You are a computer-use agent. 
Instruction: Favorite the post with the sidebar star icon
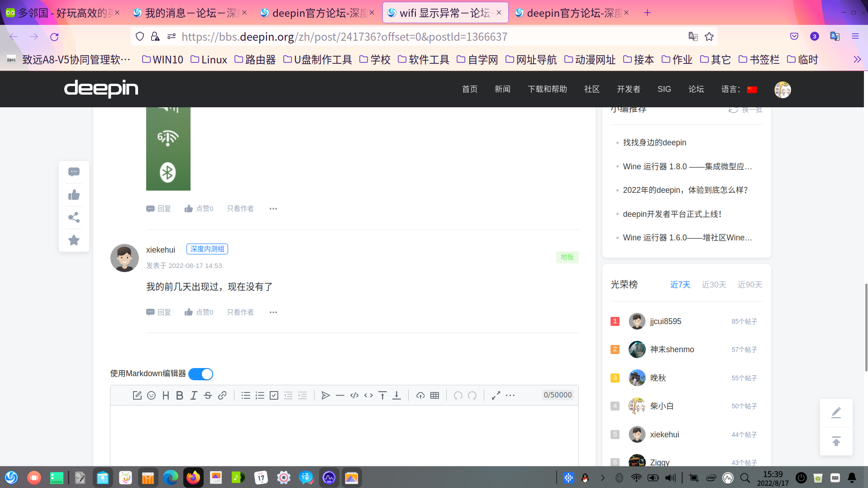[74, 240]
